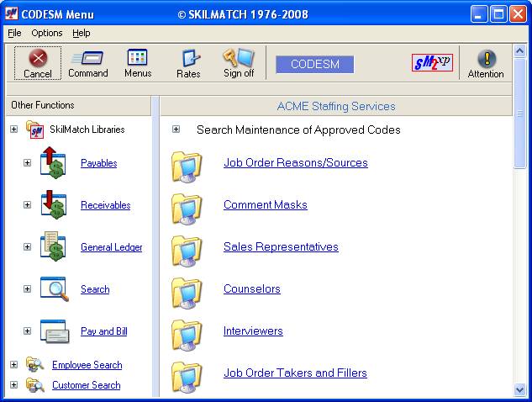
Task: Open the Payables link
Action: (98, 163)
